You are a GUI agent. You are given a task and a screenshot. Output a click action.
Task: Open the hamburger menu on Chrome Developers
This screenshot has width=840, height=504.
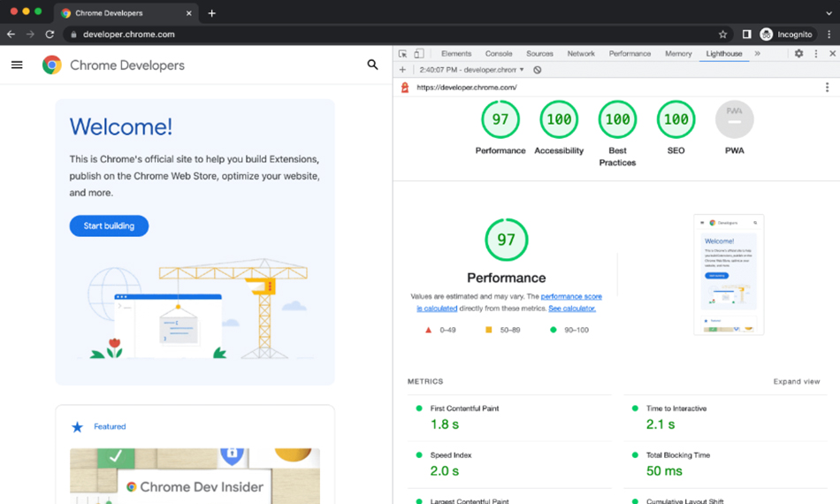17,65
